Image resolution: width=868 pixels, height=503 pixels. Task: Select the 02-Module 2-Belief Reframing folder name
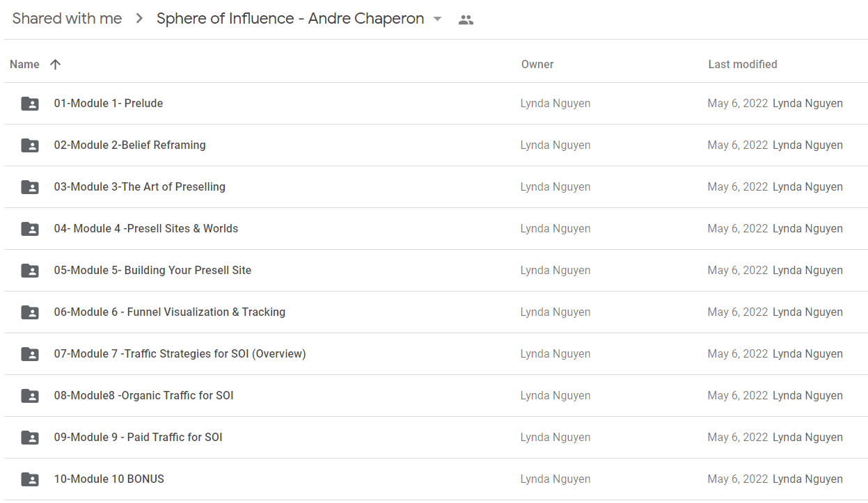click(x=130, y=145)
